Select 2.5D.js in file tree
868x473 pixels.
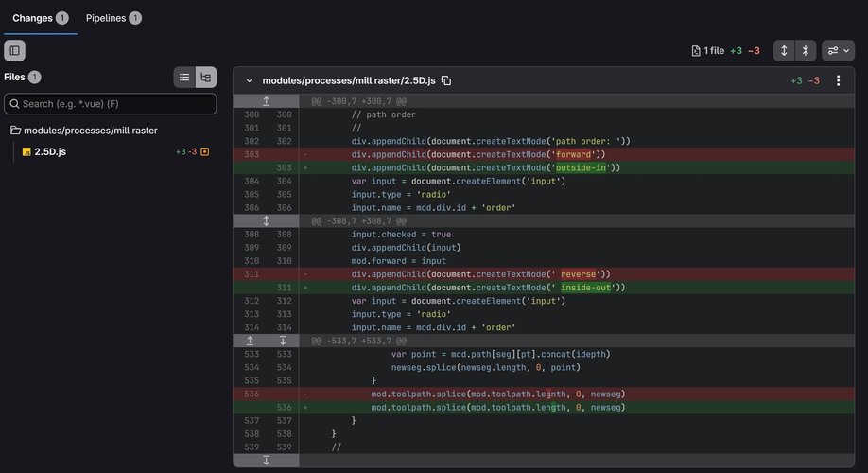[x=50, y=151]
